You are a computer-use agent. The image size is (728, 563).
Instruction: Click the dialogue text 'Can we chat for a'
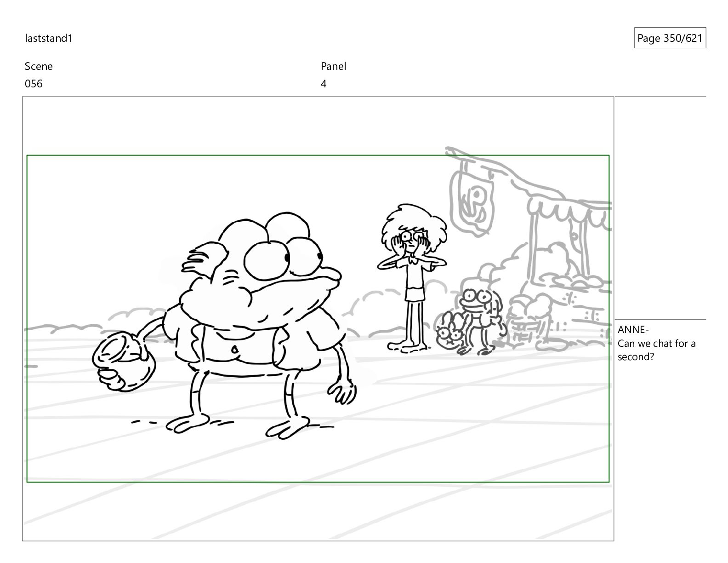tap(656, 343)
